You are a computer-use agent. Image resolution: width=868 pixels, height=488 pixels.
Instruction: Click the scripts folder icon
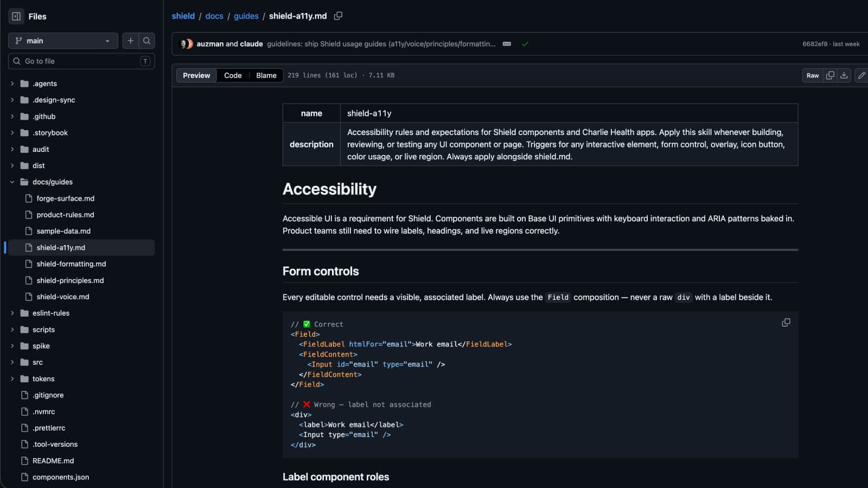point(24,330)
